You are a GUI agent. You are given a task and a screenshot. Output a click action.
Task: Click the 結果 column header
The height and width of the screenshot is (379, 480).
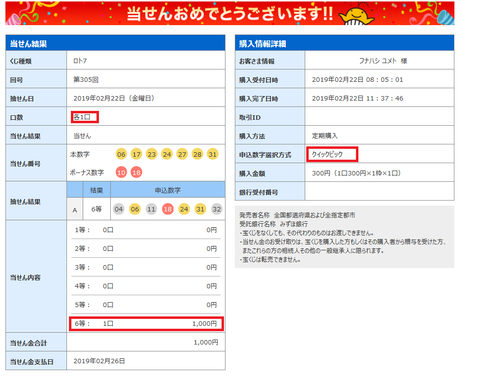[x=97, y=190]
